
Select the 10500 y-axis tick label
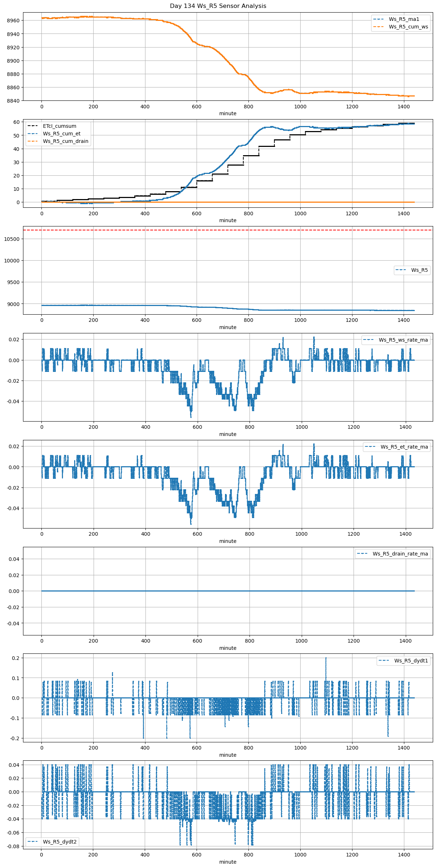click(12, 239)
